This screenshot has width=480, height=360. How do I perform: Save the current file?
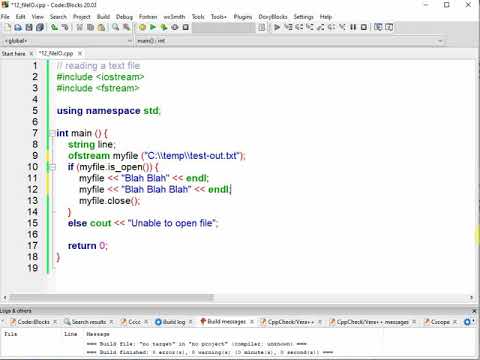click(x=29, y=27)
